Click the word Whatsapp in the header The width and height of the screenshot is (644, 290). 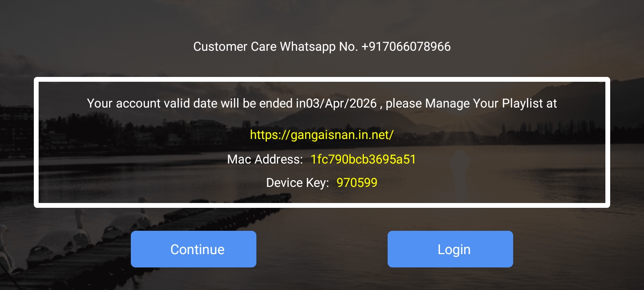click(x=308, y=46)
